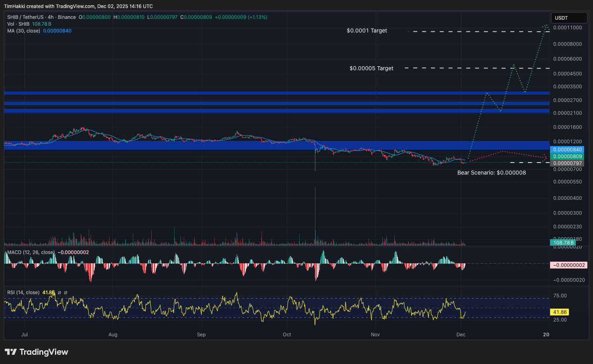
Task: Open the SHIB / TetherUS symbol title
Action: [x=25, y=17]
